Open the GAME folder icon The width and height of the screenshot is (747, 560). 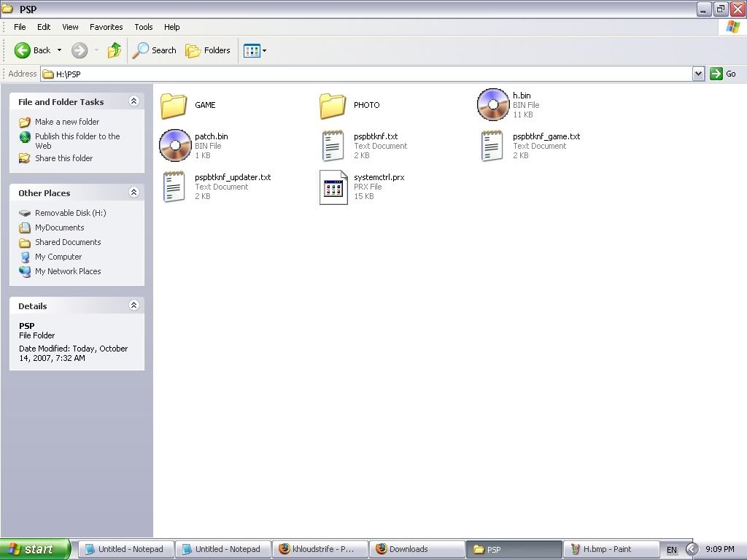coord(174,105)
